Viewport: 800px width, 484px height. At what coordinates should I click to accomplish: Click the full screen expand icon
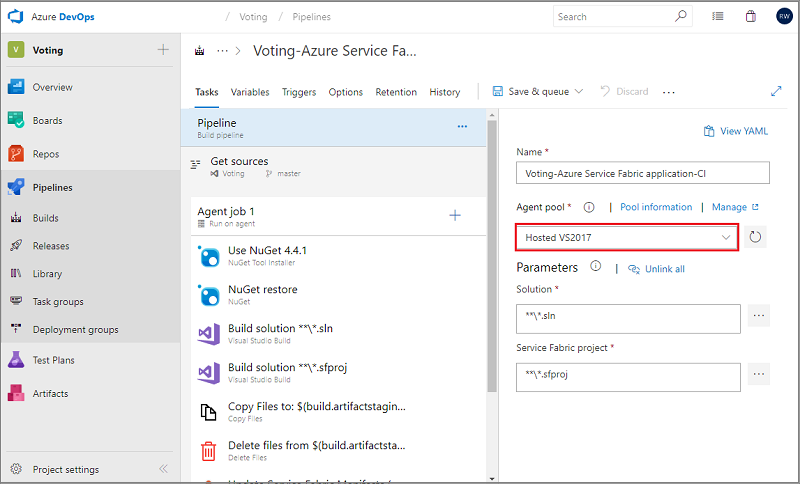tap(776, 91)
